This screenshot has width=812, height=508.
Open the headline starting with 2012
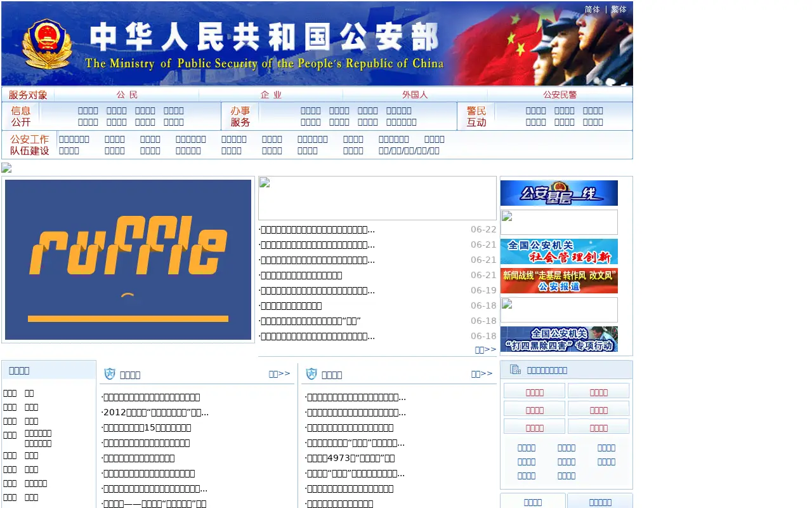[155, 413]
